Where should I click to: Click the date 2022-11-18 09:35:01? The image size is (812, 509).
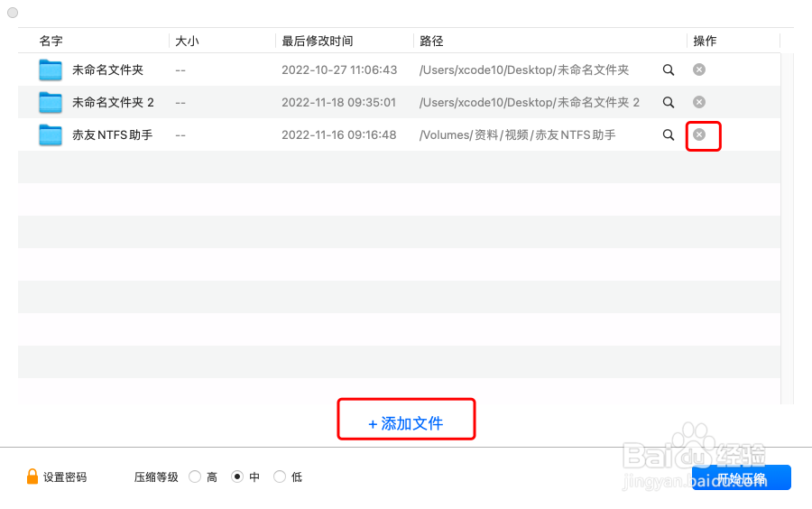[x=338, y=103]
